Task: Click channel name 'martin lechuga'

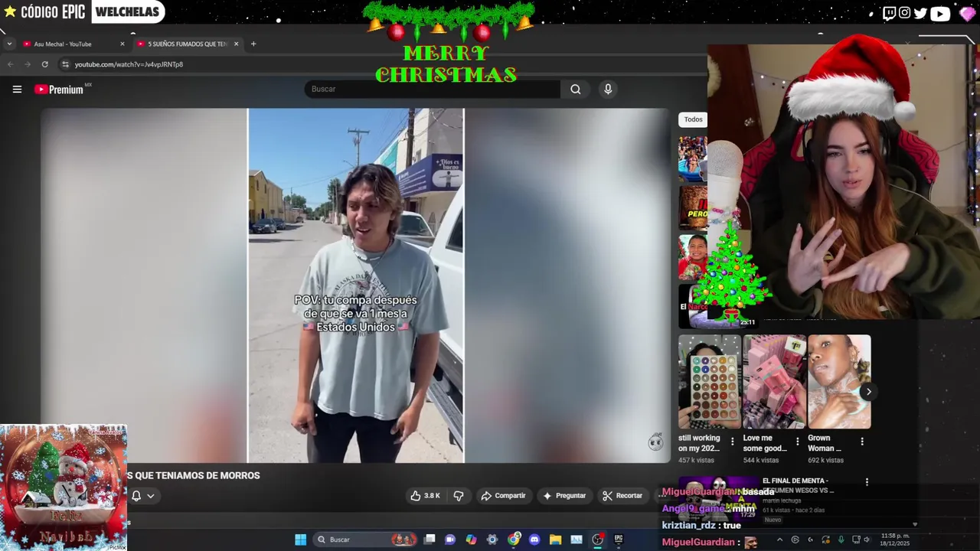Action: [x=782, y=500]
